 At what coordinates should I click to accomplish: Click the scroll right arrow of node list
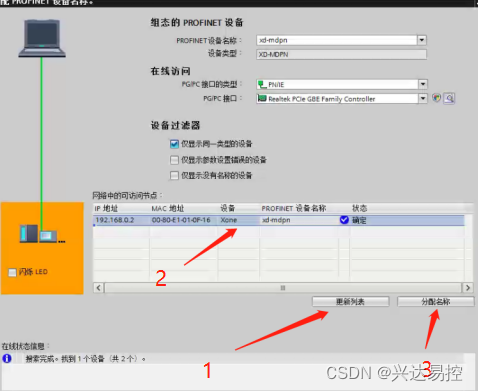pyautogui.click(x=468, y=288)
